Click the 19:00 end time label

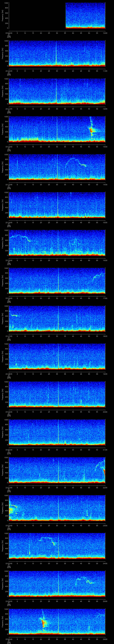coord(105,374)
